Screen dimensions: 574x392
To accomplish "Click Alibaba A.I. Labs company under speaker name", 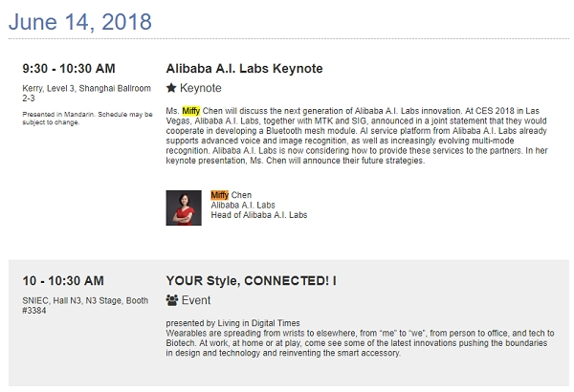I will point(243,205).
